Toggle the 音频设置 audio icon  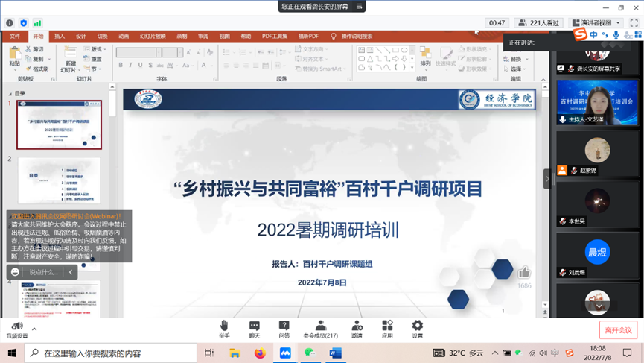click(x=16, y=327)
